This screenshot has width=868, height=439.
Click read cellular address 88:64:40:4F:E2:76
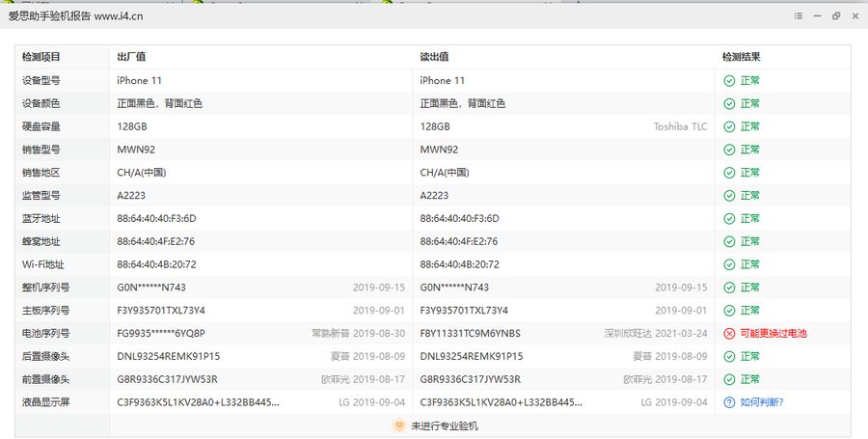point(459,241)
